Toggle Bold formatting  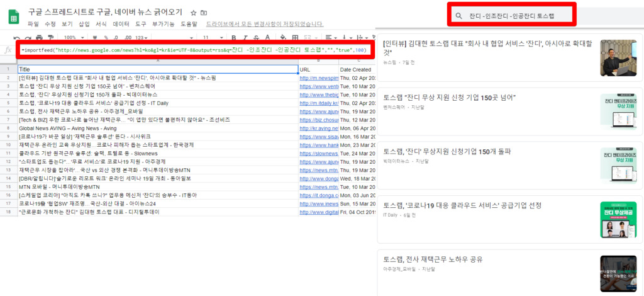click(x=234, y=37)
